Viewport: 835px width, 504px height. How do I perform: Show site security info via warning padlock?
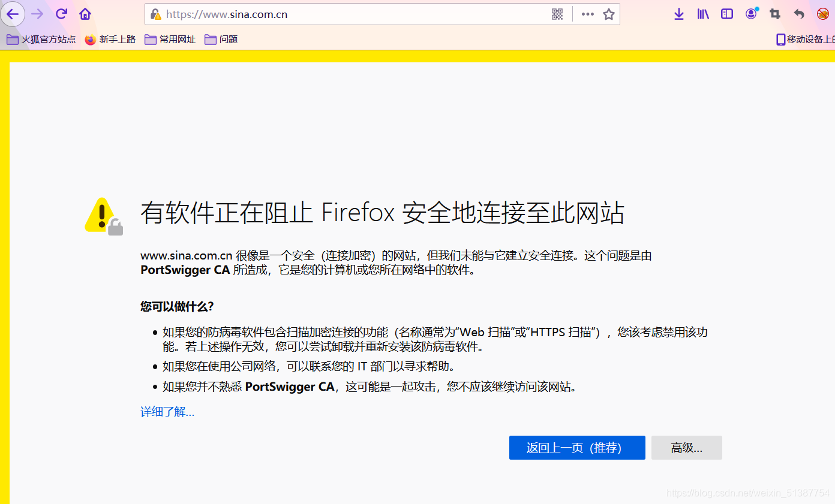pos(156,14)
